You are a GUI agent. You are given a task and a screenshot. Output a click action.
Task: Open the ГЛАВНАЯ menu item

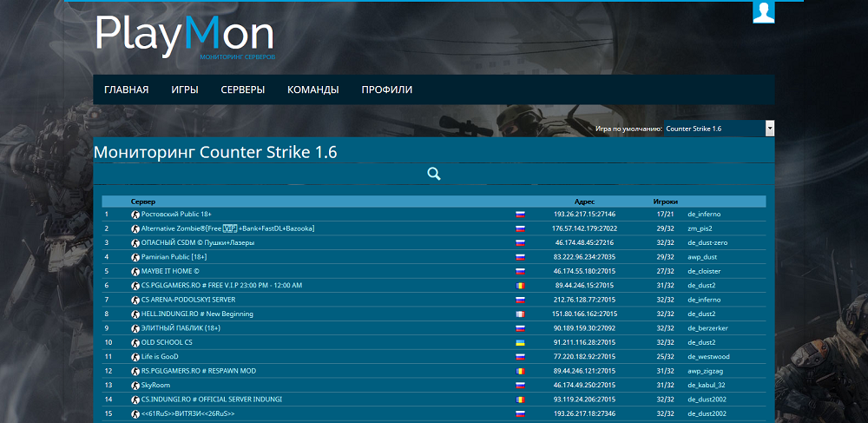tap(126, 89)
